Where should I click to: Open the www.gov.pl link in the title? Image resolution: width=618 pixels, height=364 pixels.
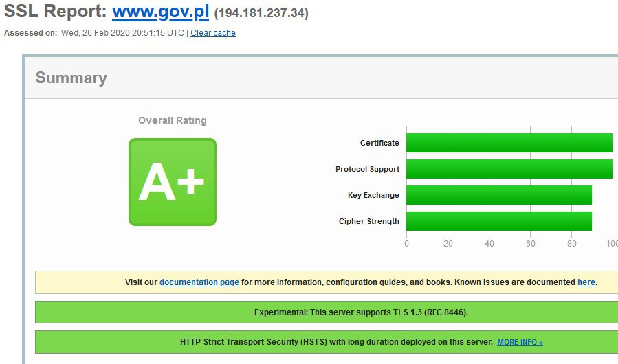[160, 12]
